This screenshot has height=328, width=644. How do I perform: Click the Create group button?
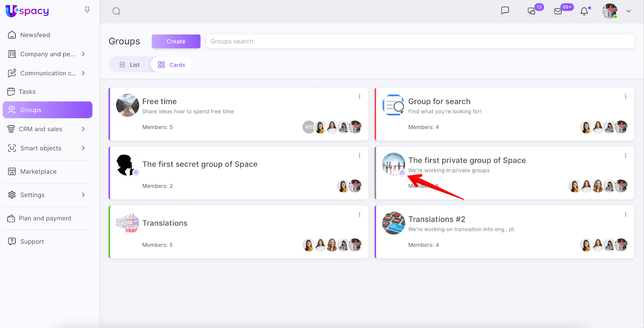[x=176, y=41]
